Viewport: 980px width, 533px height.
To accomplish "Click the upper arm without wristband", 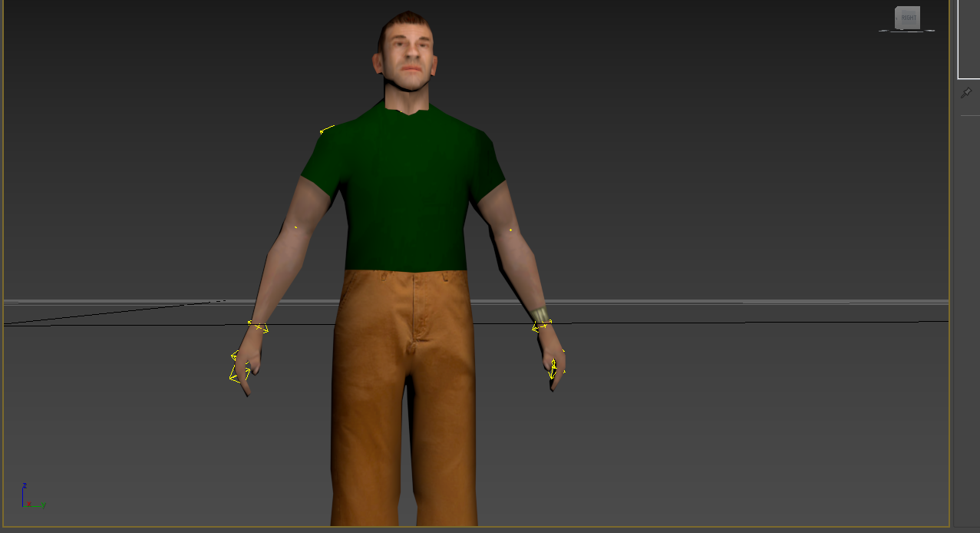I will (307, 207).
